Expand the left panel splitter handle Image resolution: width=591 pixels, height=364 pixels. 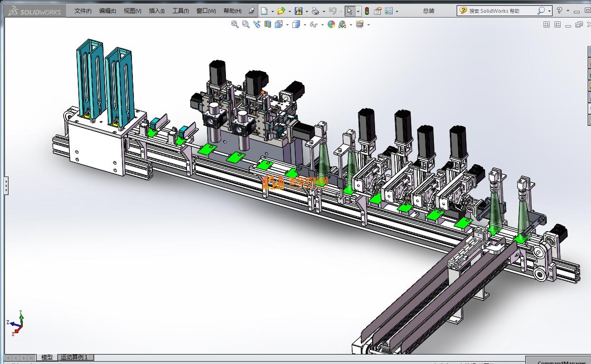(x=6, y=185)
